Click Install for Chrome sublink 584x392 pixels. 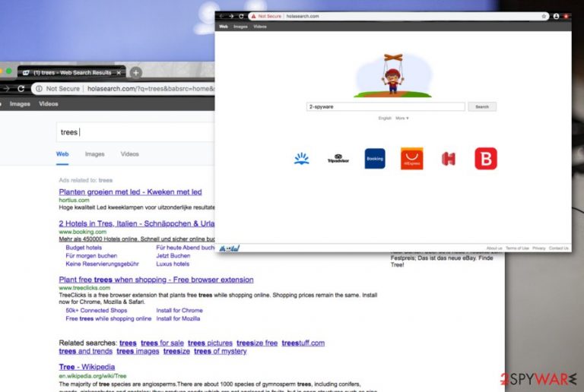pyautogui.click(x=179, y=311)
